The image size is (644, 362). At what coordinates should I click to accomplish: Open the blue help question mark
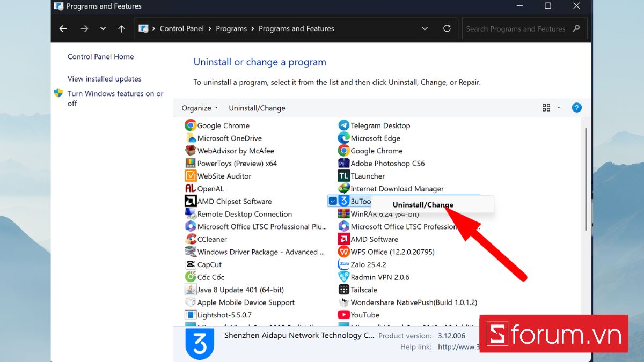(576, 108)
